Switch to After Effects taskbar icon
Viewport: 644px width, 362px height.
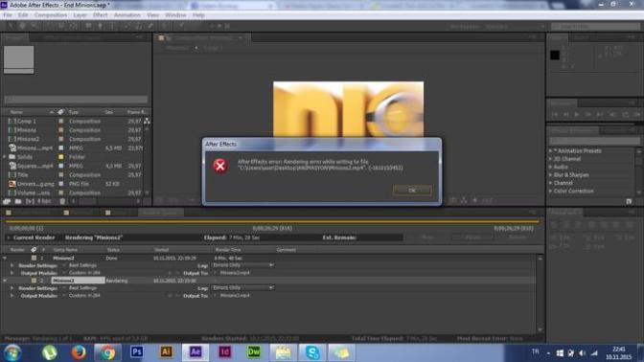tap(195, 352)
